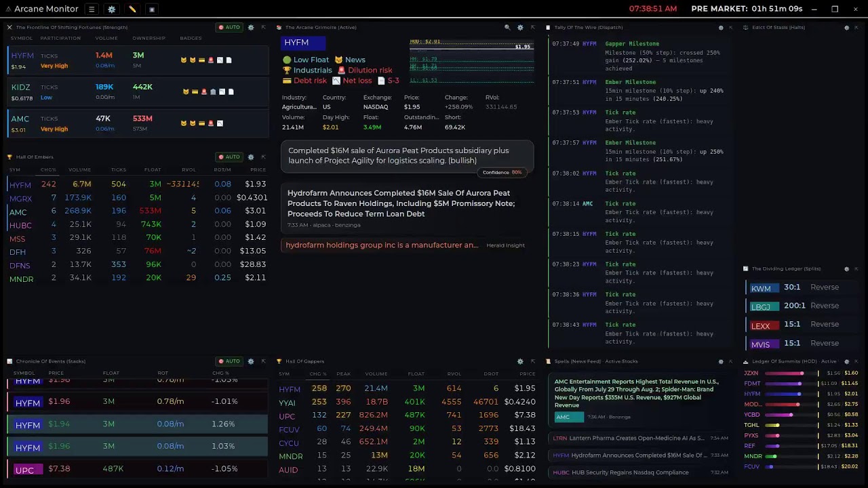The image size is (868, 488).
Task: Pop out the Frontline Of Shifting Fortunes panel
Action: point(263,27)
